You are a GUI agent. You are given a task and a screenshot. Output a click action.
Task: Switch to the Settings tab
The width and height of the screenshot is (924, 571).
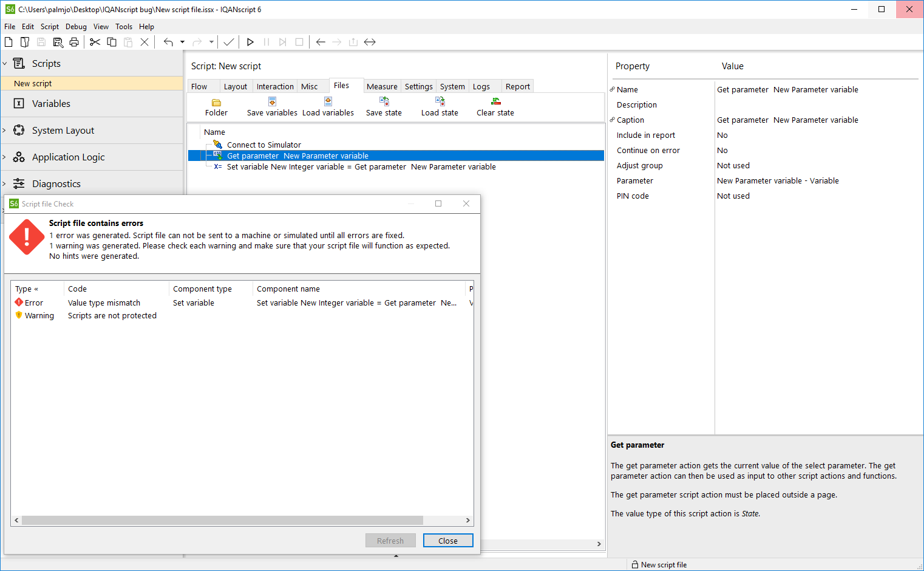tap(419, 86)
